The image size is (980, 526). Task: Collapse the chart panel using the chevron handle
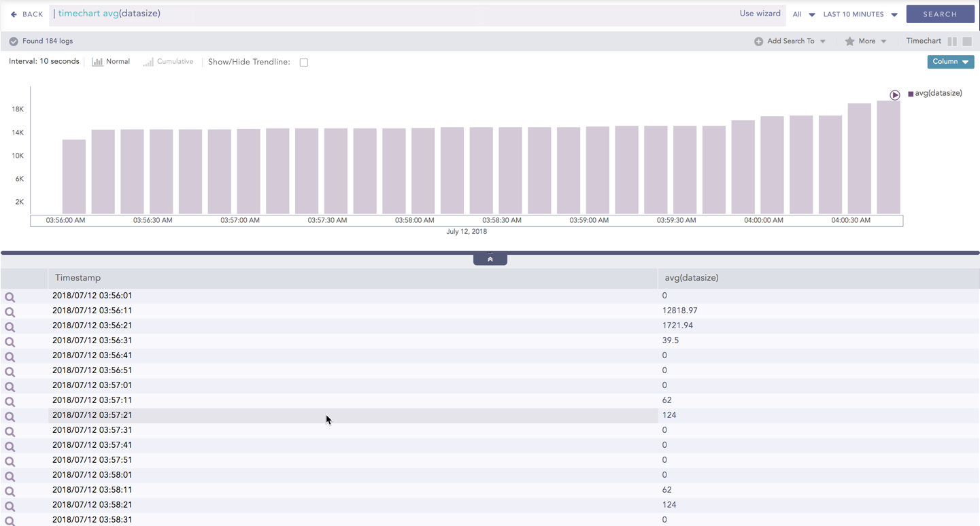[490, 259]
